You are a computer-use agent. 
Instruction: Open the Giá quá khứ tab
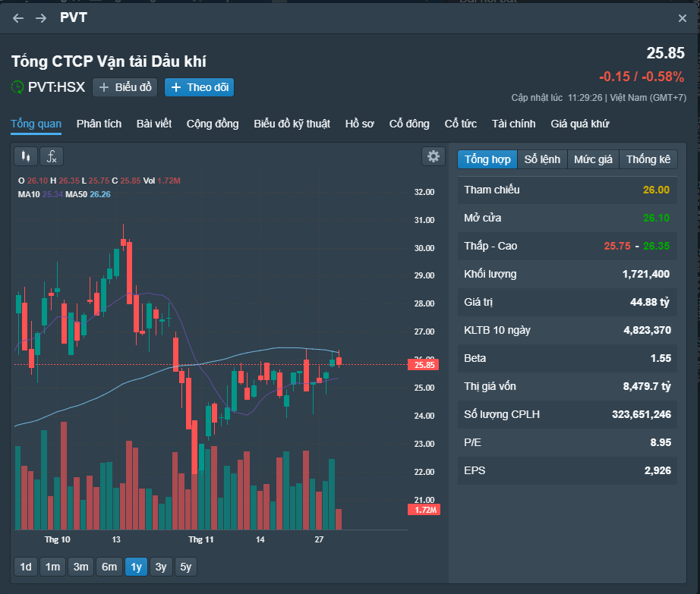pyautogui.click(x=580, y=124)
